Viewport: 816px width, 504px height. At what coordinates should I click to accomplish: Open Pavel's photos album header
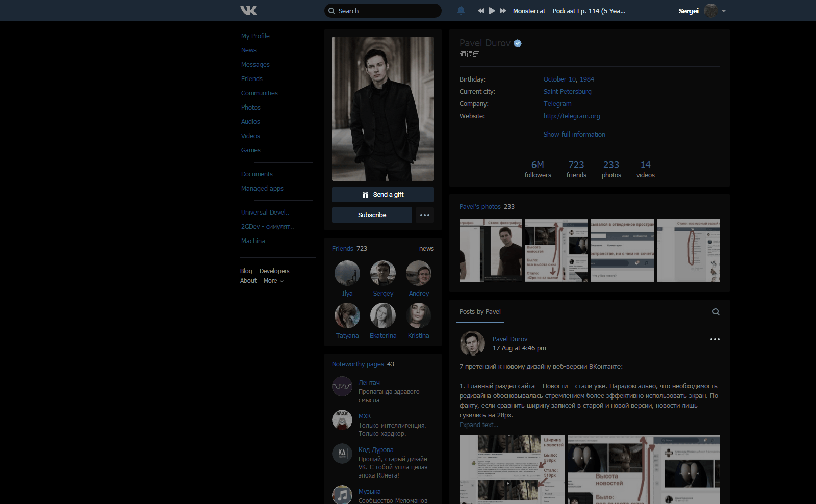pyautogui.click(x=487, y=207)
